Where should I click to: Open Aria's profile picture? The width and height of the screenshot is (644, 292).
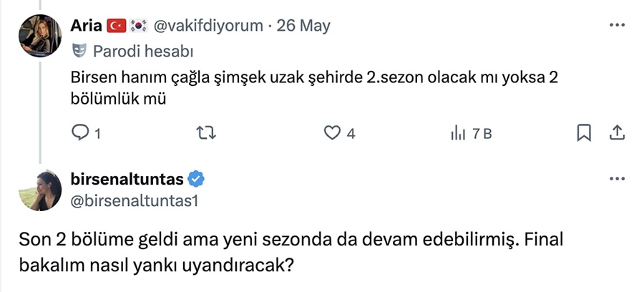39,35
